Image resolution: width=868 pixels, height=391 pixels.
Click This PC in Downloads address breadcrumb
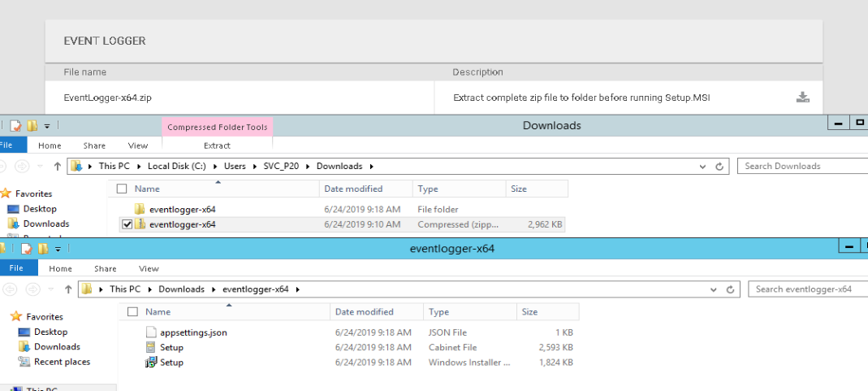click(114, 166)
